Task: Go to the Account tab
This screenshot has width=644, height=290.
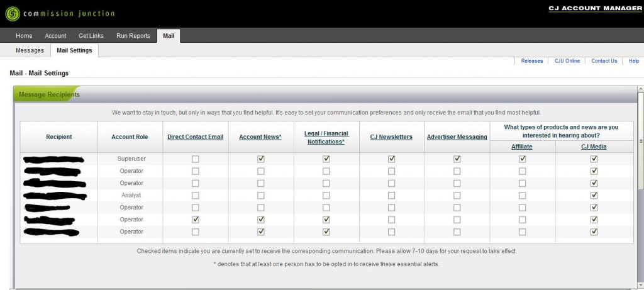Action: coord(55,36)
